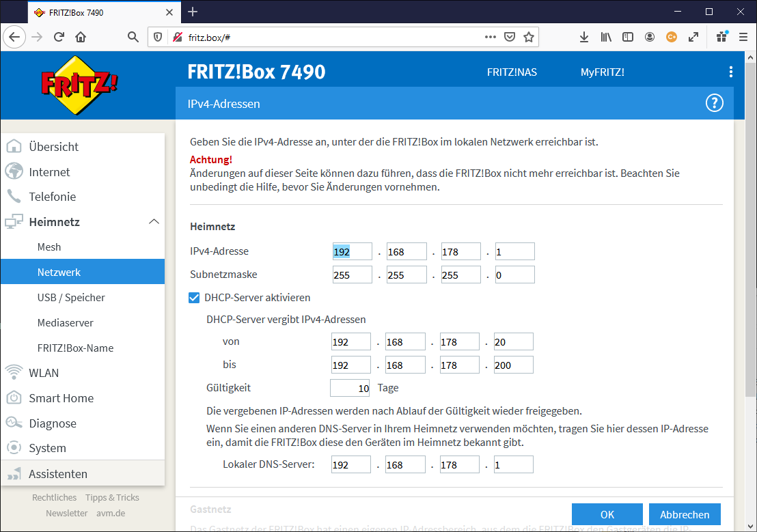This screenshot has height=532, width=757.
Task: Open a new browser tab with plus
Action: (x=193, y=12)
